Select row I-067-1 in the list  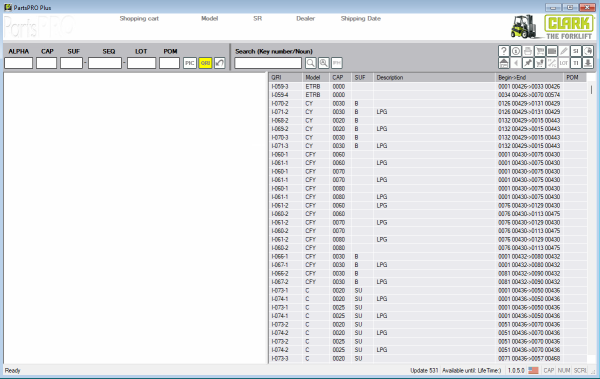tap(428, 265)
